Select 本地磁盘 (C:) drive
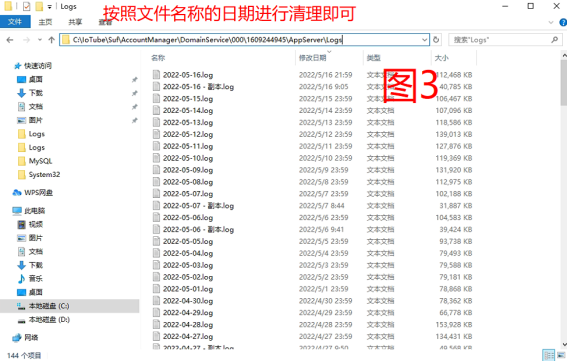 click(x=49, y=306)
